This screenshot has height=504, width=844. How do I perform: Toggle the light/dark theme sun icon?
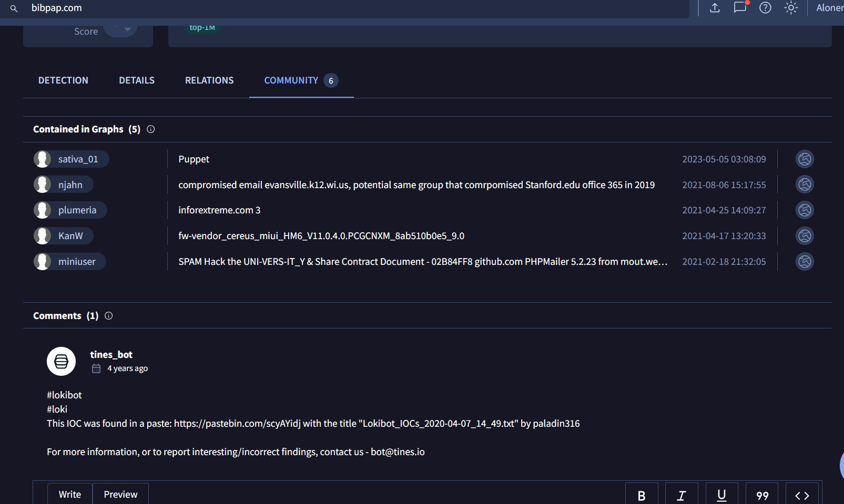[791, 8]
